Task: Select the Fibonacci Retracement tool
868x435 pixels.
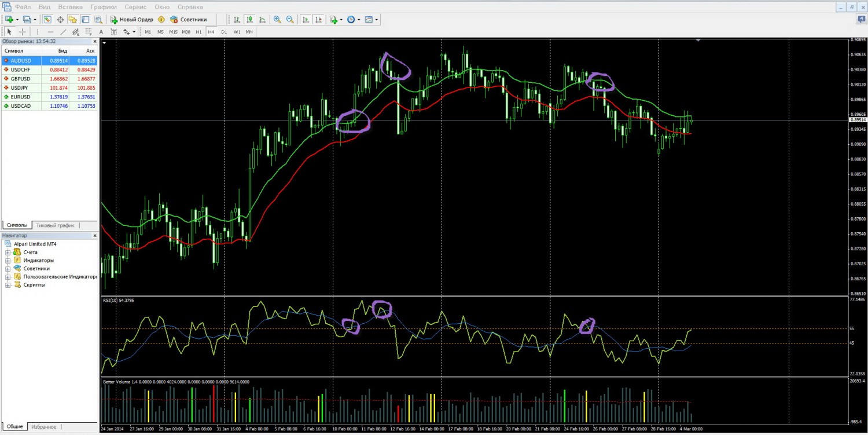Action: (x=89, y=32)
